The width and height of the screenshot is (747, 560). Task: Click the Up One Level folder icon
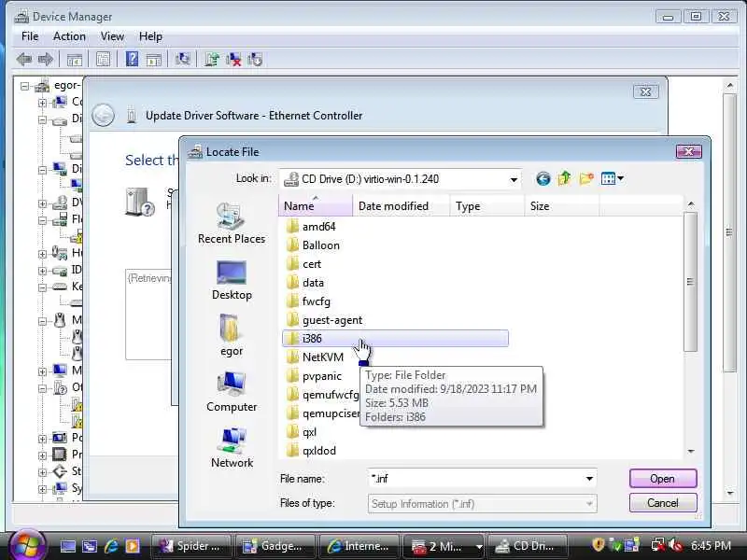click(564, 178)
